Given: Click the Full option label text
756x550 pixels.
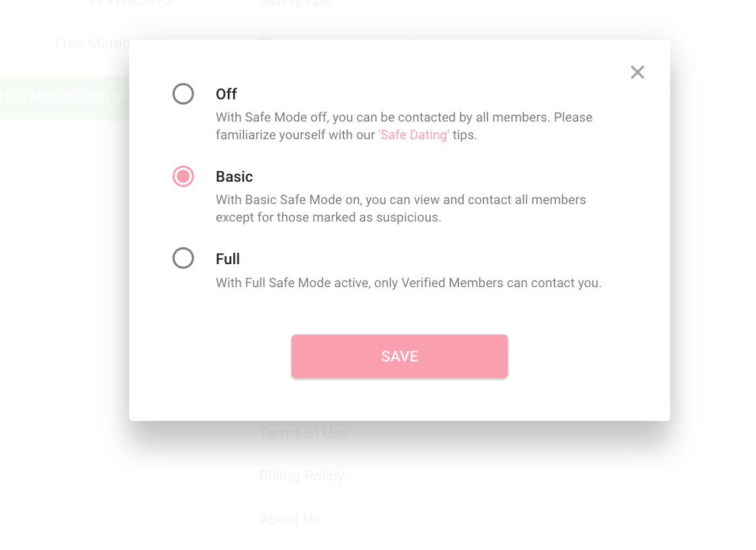Looking at the screenshot, I should click(228, 259).
